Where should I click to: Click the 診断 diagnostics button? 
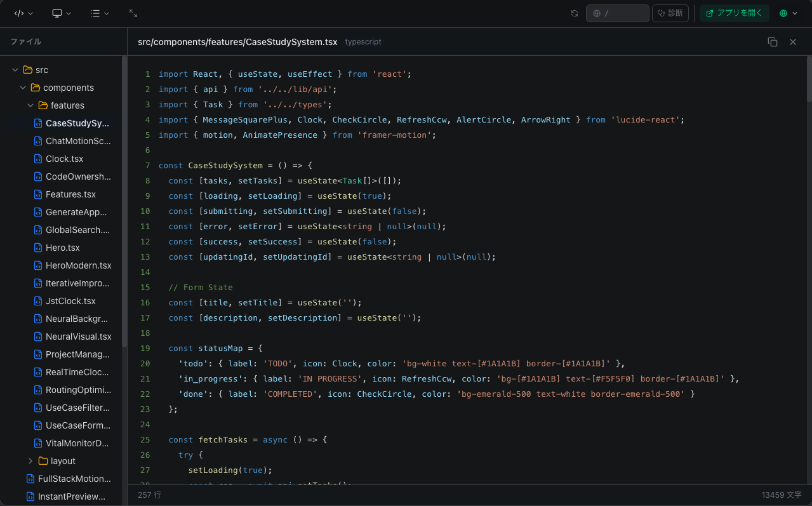tap(670, 13)
